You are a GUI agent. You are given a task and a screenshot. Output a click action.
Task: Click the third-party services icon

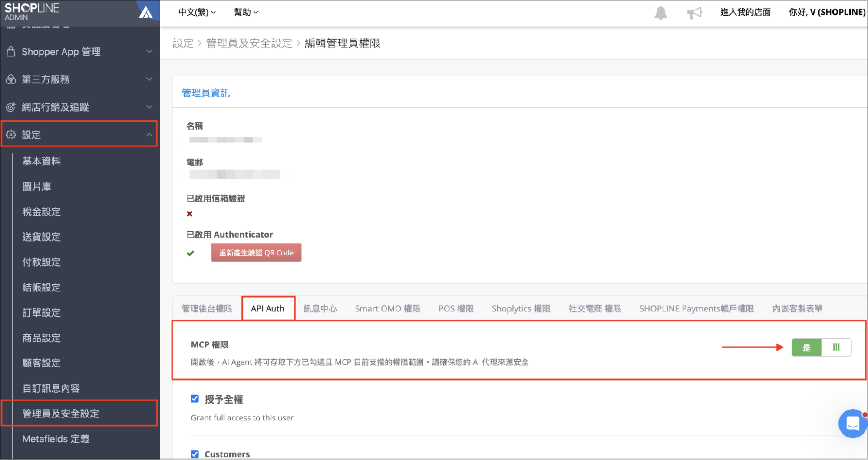coord(11,79)
